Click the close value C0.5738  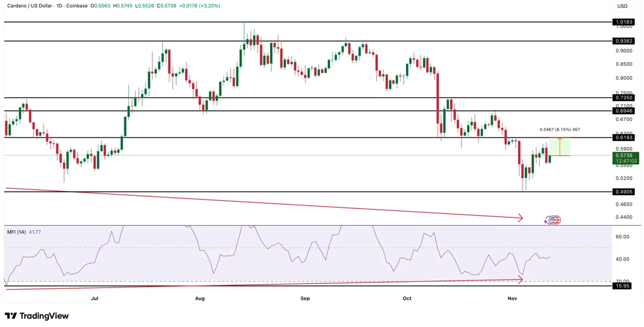[167, 6]
